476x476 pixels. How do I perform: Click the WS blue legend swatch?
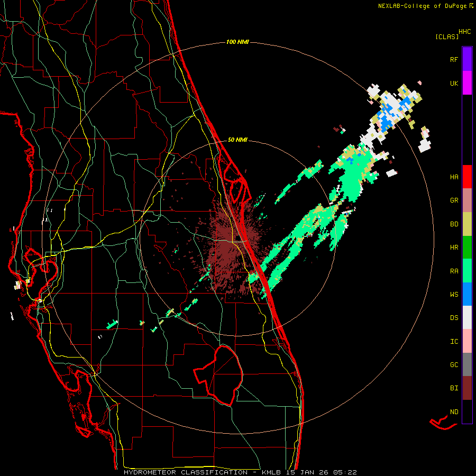[467, 294]
